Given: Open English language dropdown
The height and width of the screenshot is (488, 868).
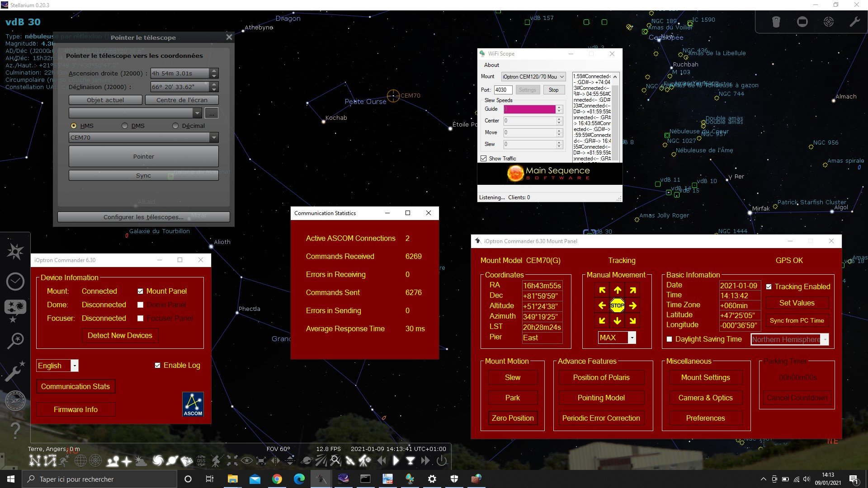Looking at the screenshot, I should (x=75, y=366).
